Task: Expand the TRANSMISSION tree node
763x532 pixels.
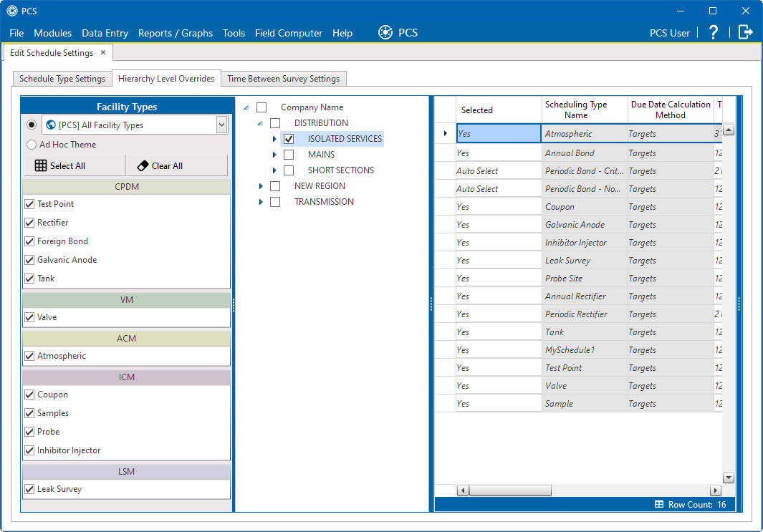Action: (x=261, y=202)
